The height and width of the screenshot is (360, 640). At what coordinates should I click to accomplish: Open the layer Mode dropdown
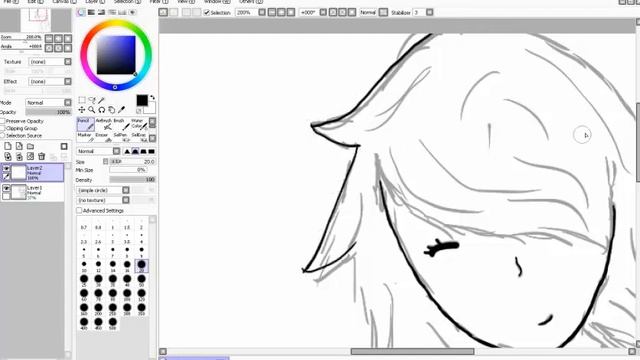click(49, 102)
